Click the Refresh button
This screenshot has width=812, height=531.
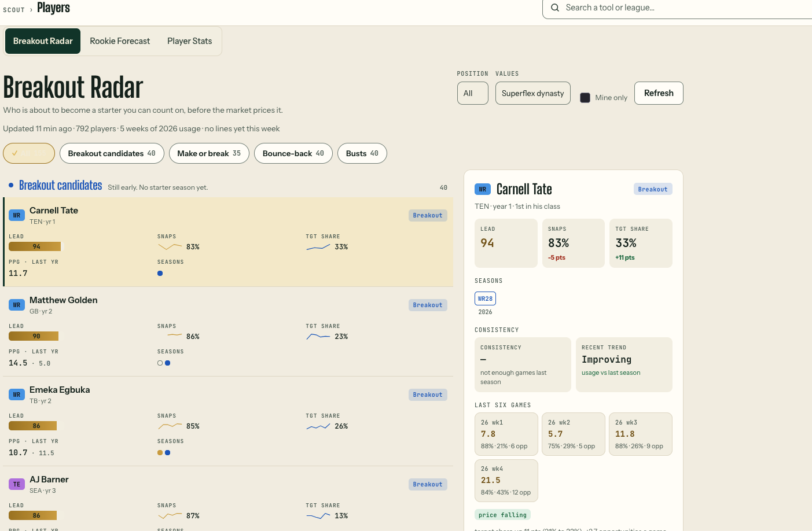(x=659, y=93)
